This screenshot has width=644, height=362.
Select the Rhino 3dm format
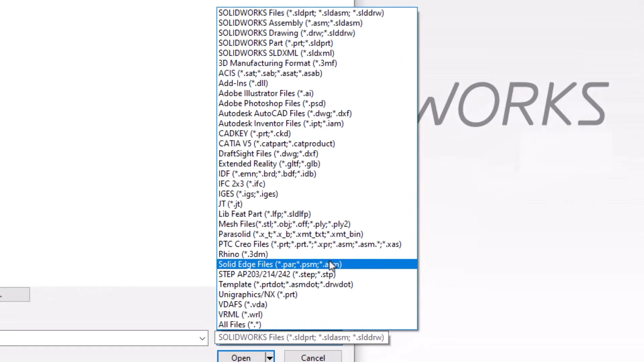click(x=243, y=254)
